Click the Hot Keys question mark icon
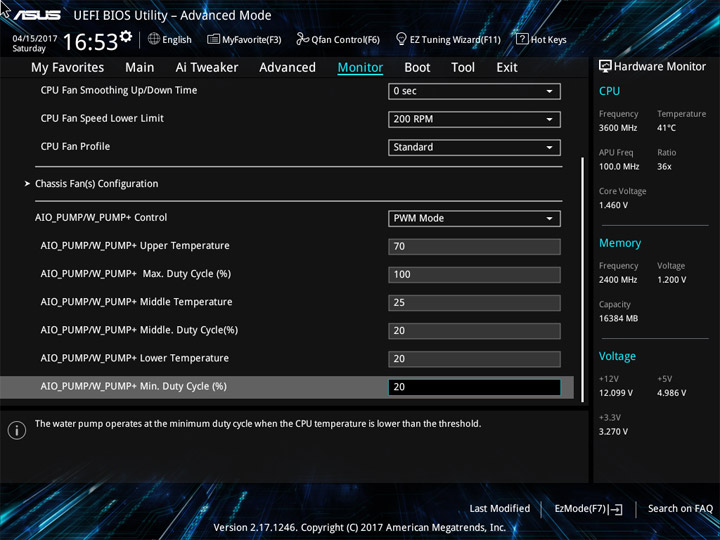Image resolution: width=720 pixels, height=540 pixels. (522, 39)
